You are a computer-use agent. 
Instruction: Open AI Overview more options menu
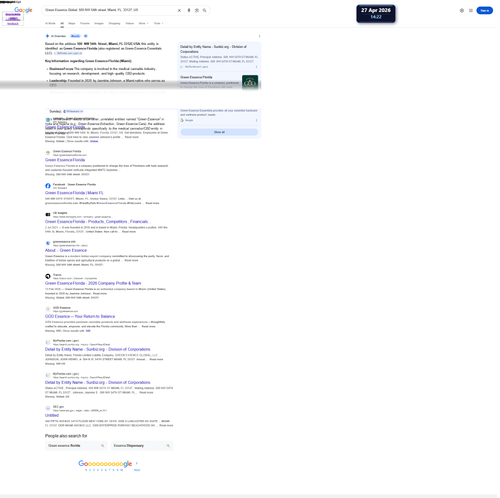[259, 36]
